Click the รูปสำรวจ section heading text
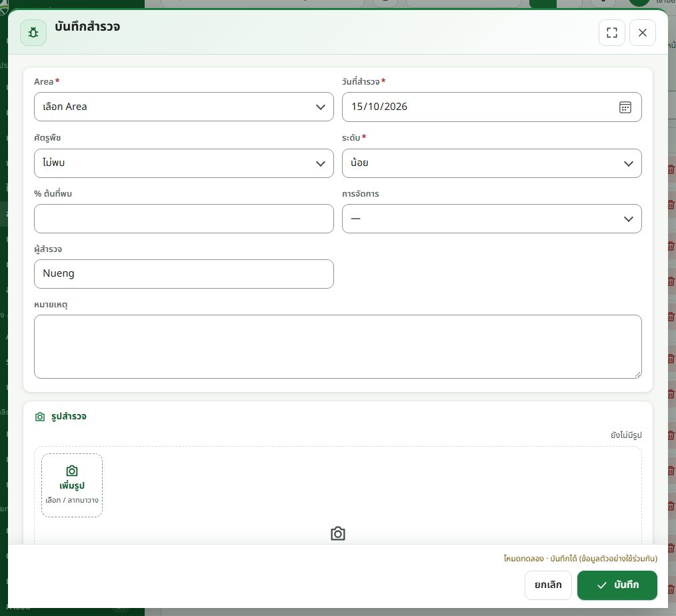This screenshot has width=676, height=616. pyautogui.click(x=69, y=417)
